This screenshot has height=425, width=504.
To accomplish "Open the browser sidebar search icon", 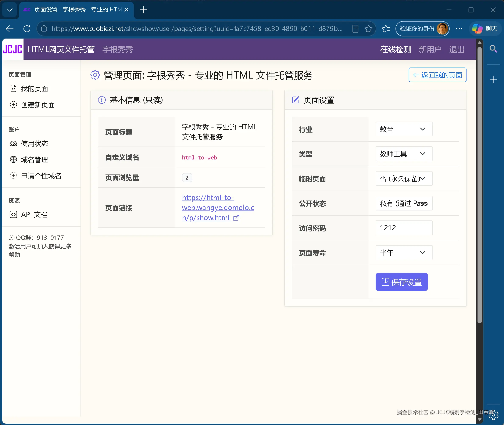I will click(x=493, y=49).
